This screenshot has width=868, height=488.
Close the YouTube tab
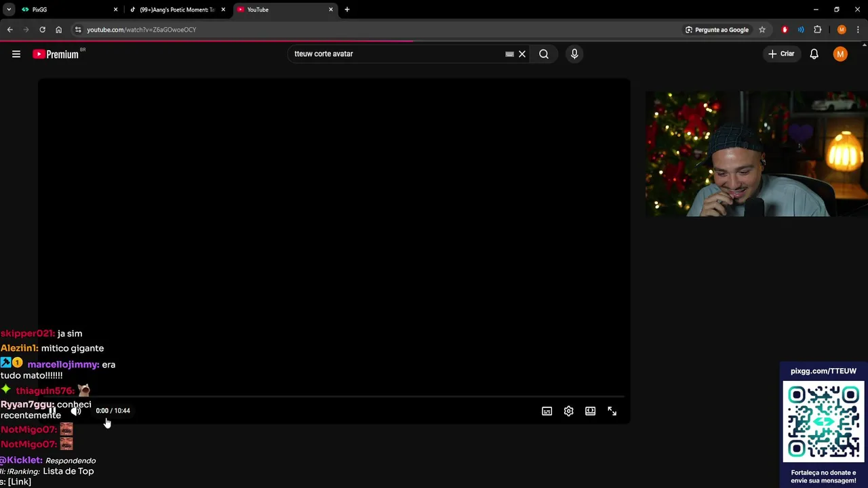pos(331,9)
